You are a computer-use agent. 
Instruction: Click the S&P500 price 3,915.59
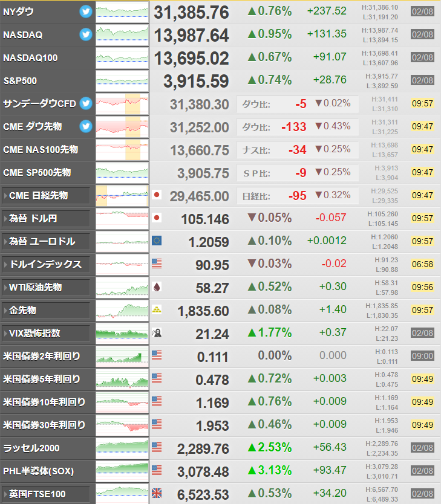coord(196,82)
